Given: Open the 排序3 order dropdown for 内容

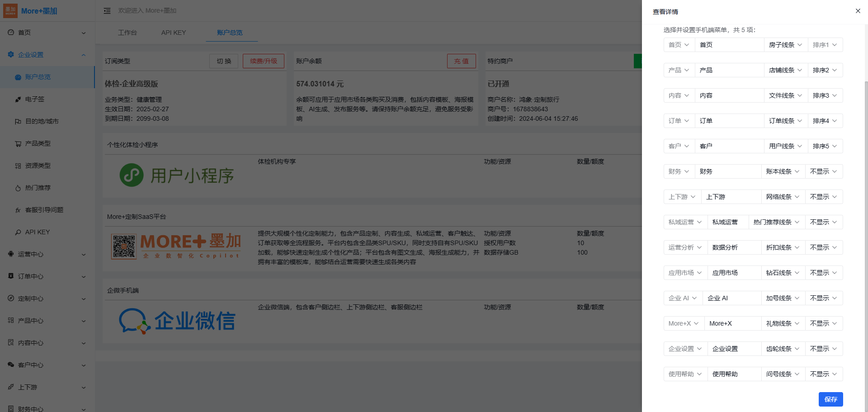Looking at the screenshot, I should tap(825, 95).
